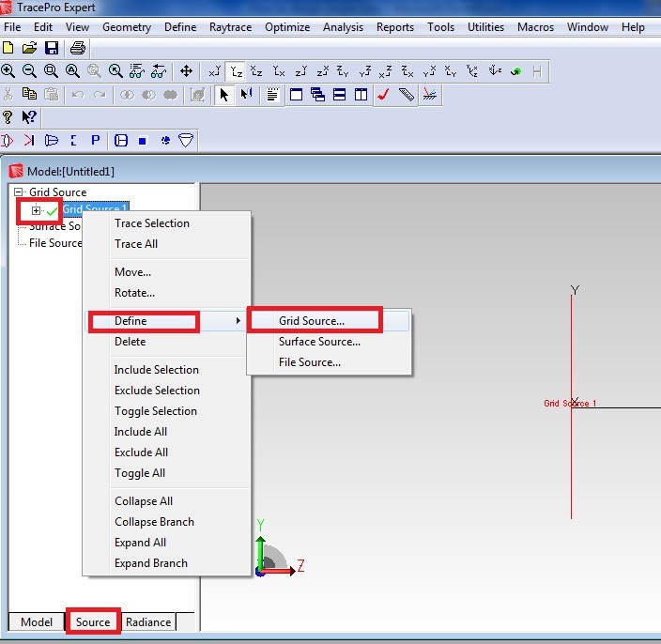Expand the Grid Source 1 tree node
The image size is (661, 644).
(37, 210)
